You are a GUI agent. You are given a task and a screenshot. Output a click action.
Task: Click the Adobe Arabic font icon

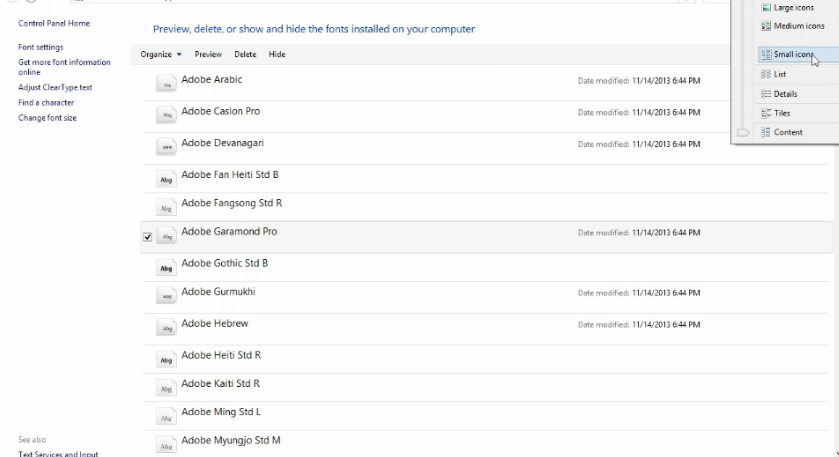pos(167,85)
